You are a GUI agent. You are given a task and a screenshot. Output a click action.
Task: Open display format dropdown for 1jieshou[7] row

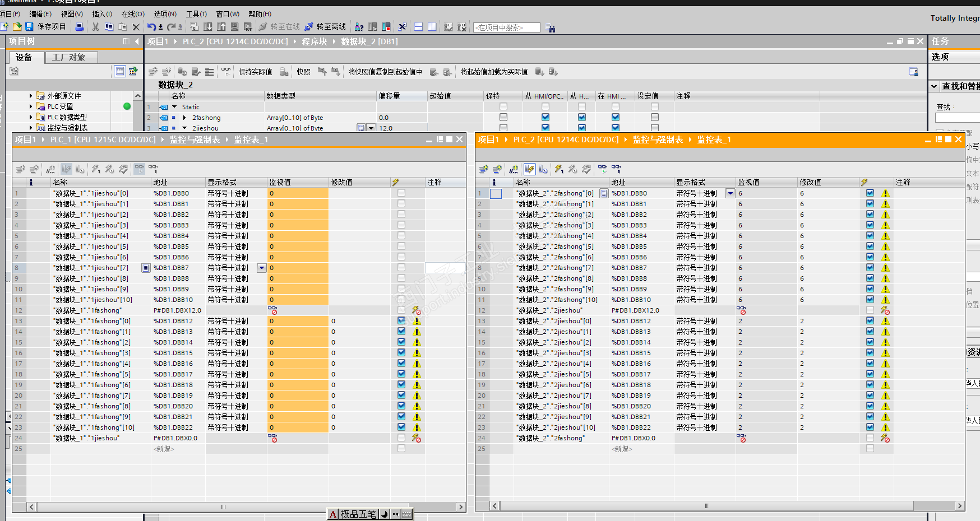tap(261, 268)
